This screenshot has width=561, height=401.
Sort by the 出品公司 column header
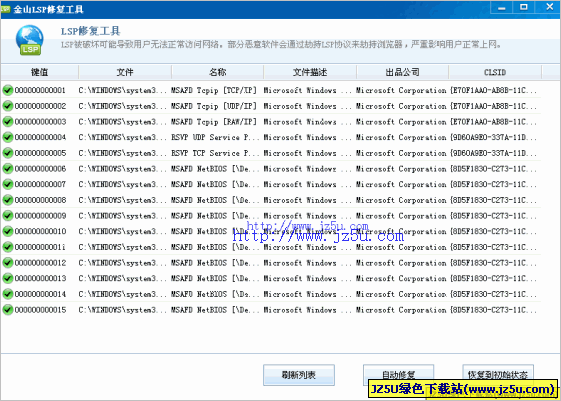[403, 72]
